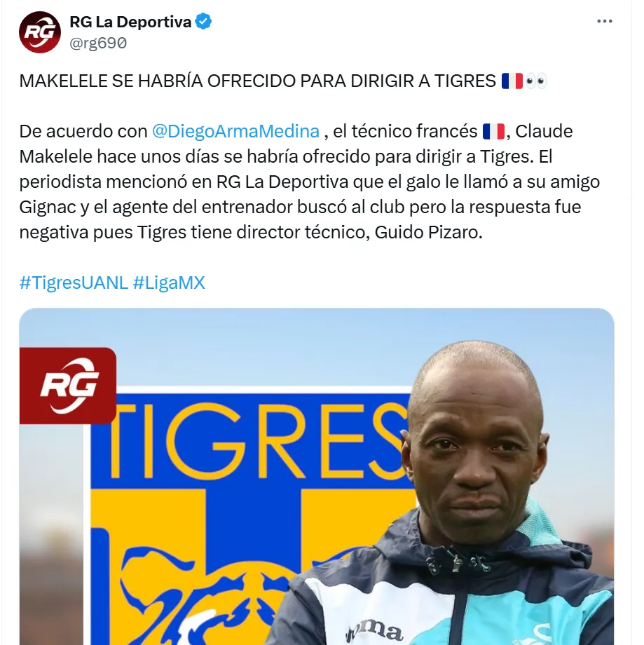Visit the @rg690 handle link
644x645 pixels.
(x=98, y=43)
